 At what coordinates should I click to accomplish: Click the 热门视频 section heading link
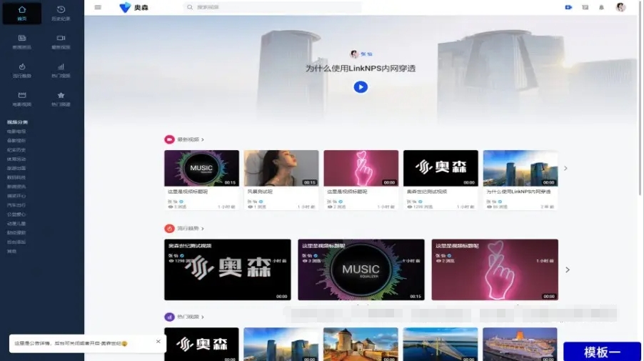pyautogui.click(x=186, y=317)
